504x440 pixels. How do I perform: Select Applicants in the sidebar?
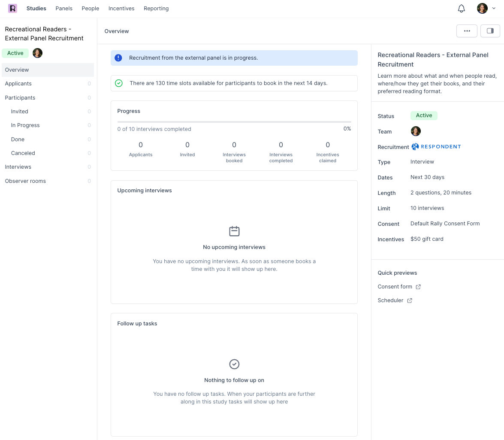point(18,84)
